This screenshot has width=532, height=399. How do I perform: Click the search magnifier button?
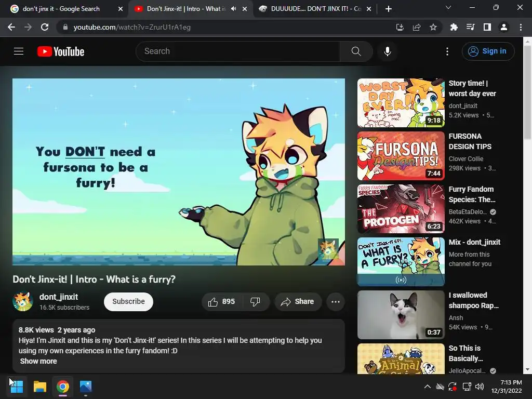356,51
